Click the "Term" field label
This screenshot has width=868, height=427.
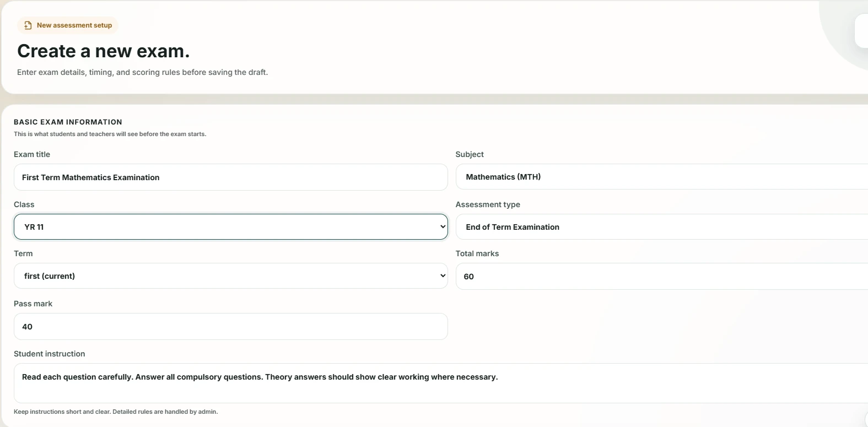23,253
